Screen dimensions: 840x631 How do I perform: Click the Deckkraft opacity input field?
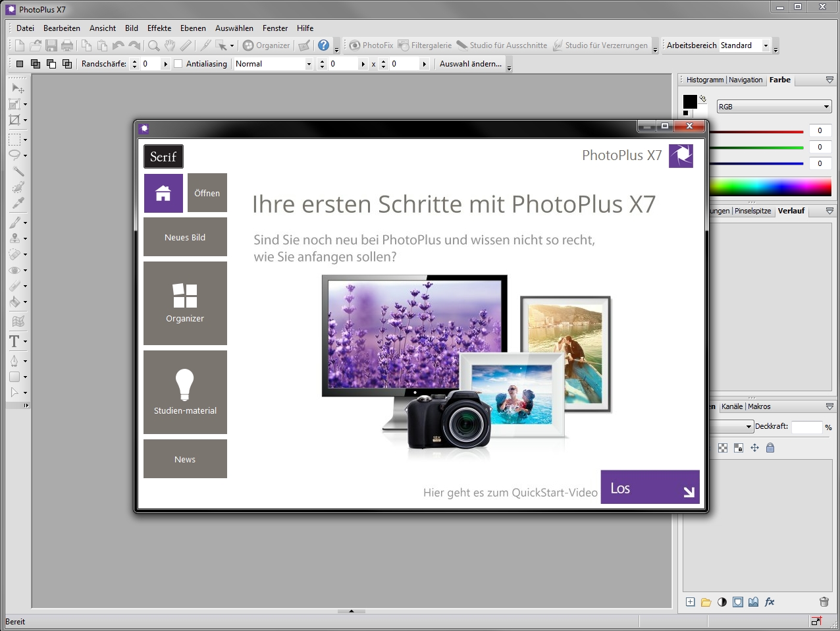[806, 427]
